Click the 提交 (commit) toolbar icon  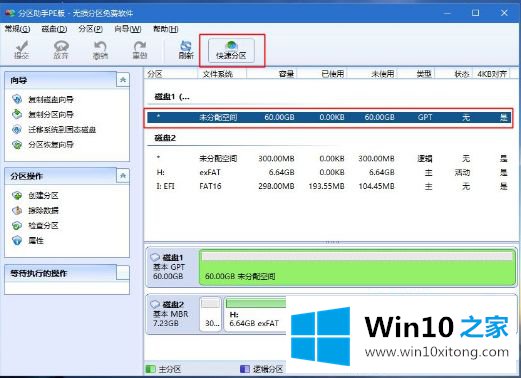(x=21, y=49)
